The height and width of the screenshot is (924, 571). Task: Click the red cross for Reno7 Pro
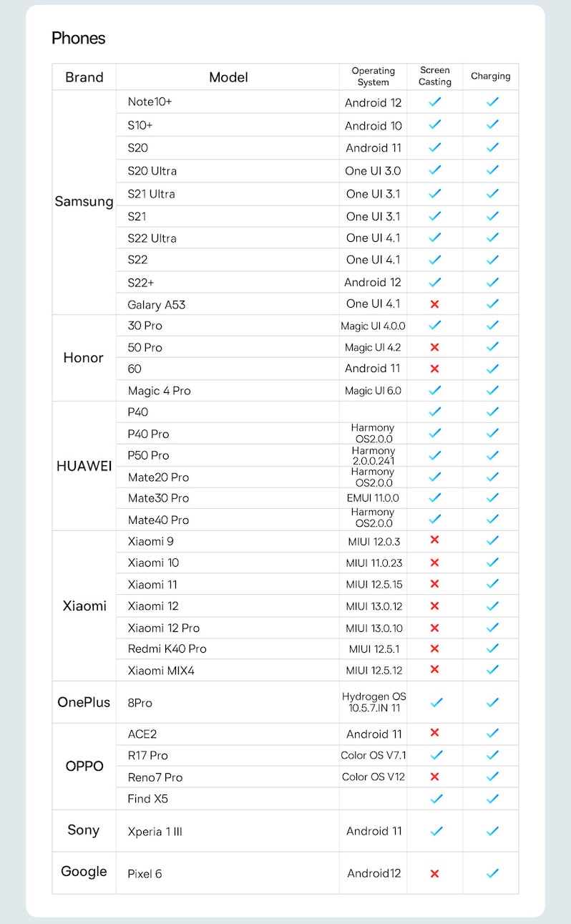(434, 777)
